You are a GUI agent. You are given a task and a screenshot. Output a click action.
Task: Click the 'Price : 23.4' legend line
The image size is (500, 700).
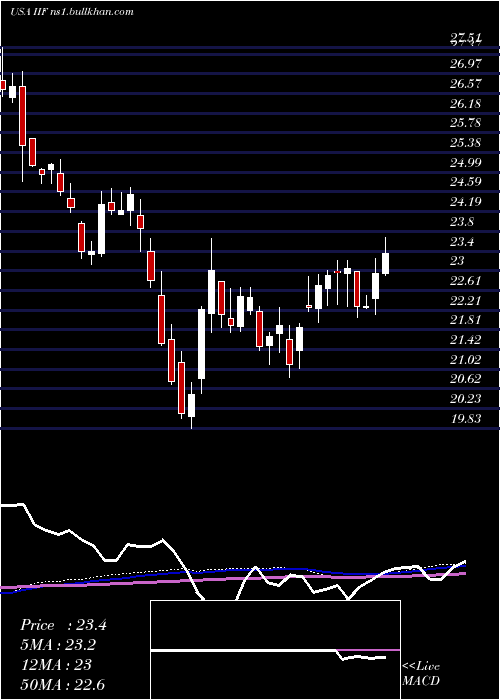tap(63, 625)
